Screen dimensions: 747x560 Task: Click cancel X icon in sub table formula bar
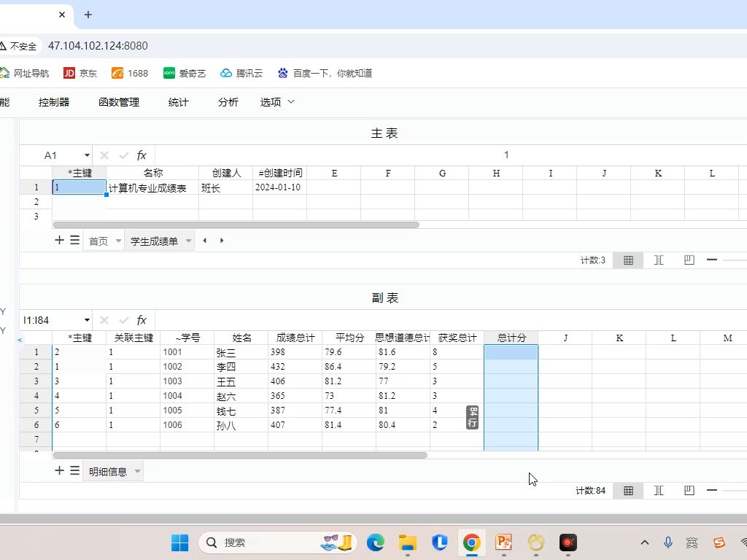point(104,320)
